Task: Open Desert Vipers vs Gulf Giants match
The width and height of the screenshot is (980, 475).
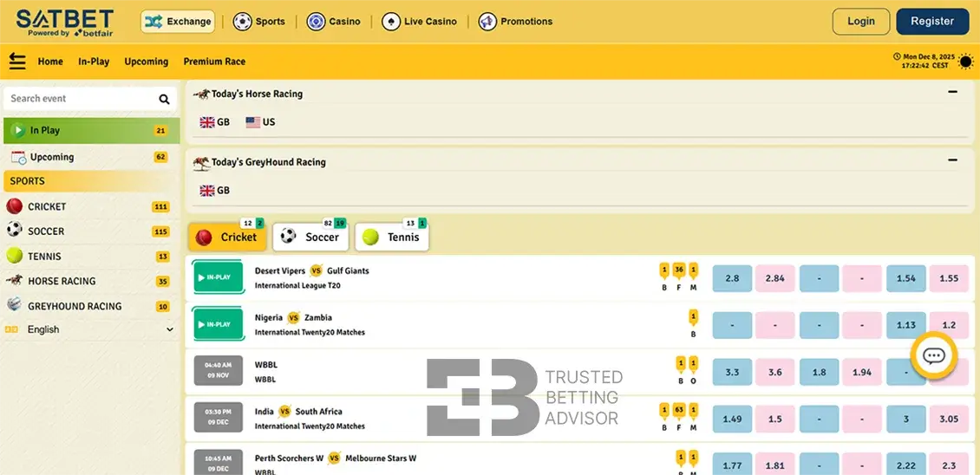Action: (x=312, y=270)
